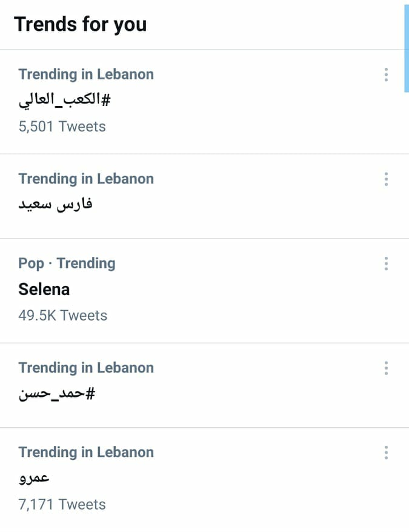Viewport: 409px width, 532px height.
Task: Open options menu for فارس سعيد trend
Action: (x=386, y=179)
